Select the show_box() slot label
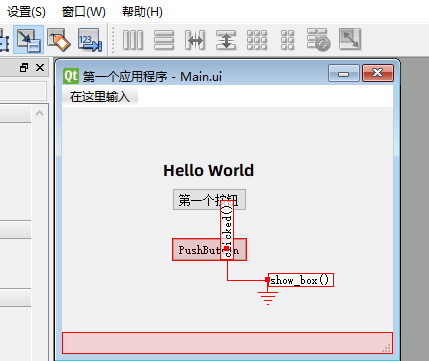Viewport: 429px width, 361px height. pos(301,280)
